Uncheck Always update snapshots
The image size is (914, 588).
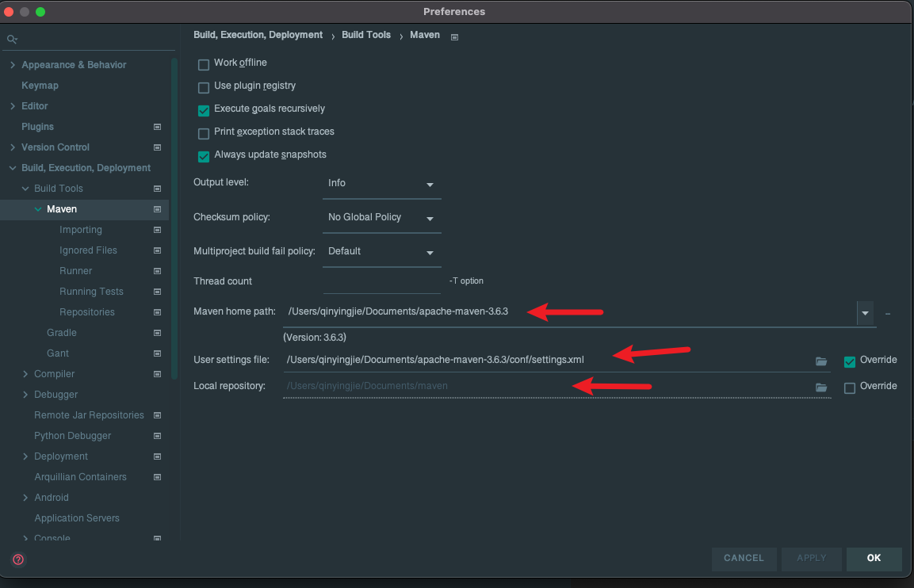tap(204, 156)
